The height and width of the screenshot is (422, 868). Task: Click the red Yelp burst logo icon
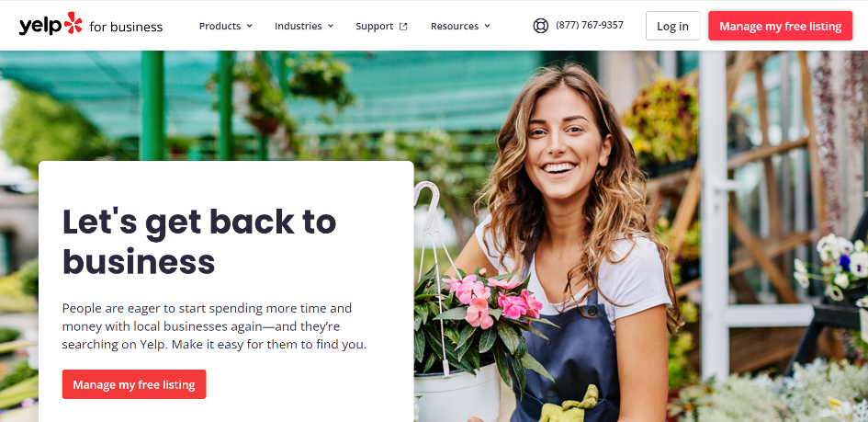73,23
